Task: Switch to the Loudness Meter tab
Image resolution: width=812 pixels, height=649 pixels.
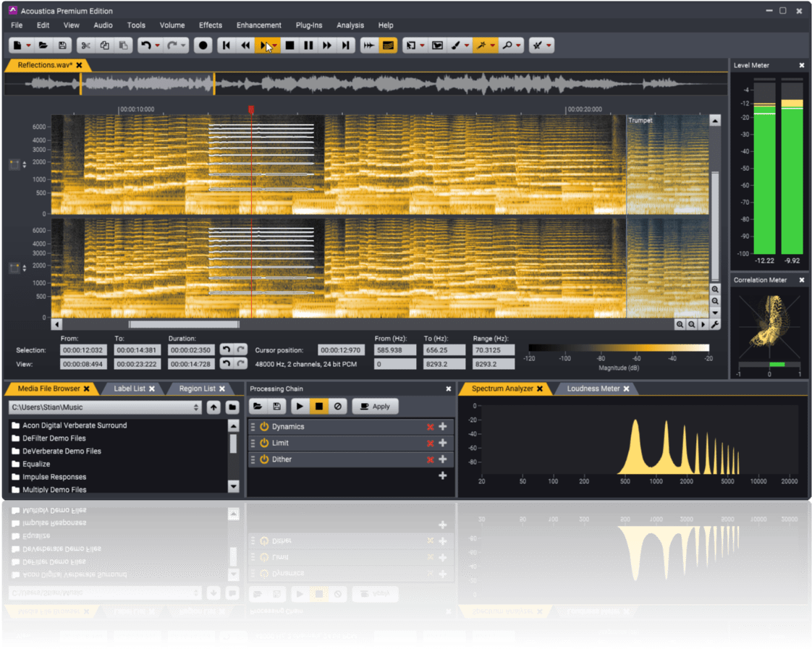Action: click(x=593, y=389)
